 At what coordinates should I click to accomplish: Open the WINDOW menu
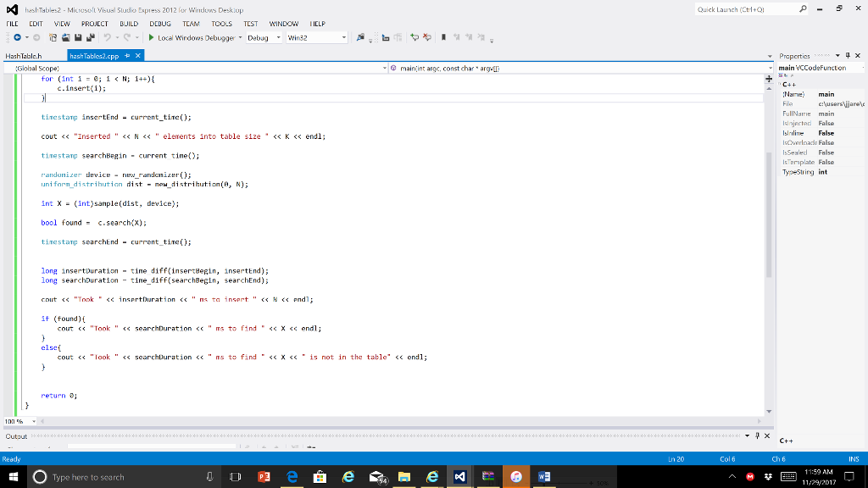coord(284,24)
